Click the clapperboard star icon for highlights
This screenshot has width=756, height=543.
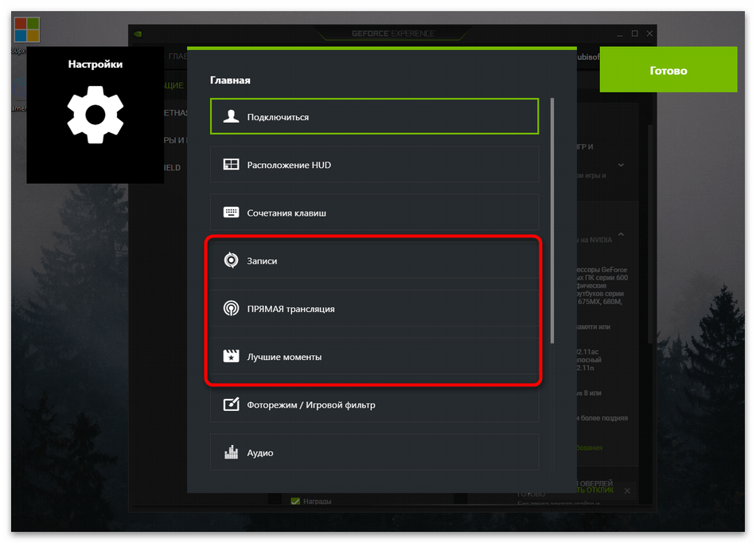tap(231, 356)
